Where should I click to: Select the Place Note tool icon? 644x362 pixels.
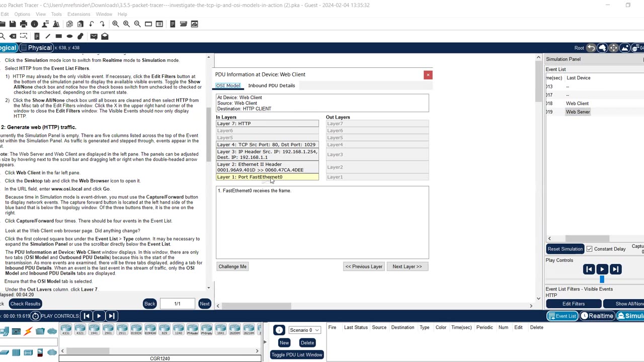point(37,36)
